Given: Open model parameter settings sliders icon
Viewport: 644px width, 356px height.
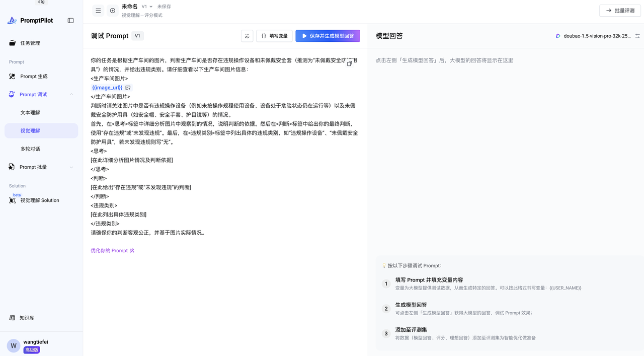Looking at the screenshot, I should [x=637, y=36].
